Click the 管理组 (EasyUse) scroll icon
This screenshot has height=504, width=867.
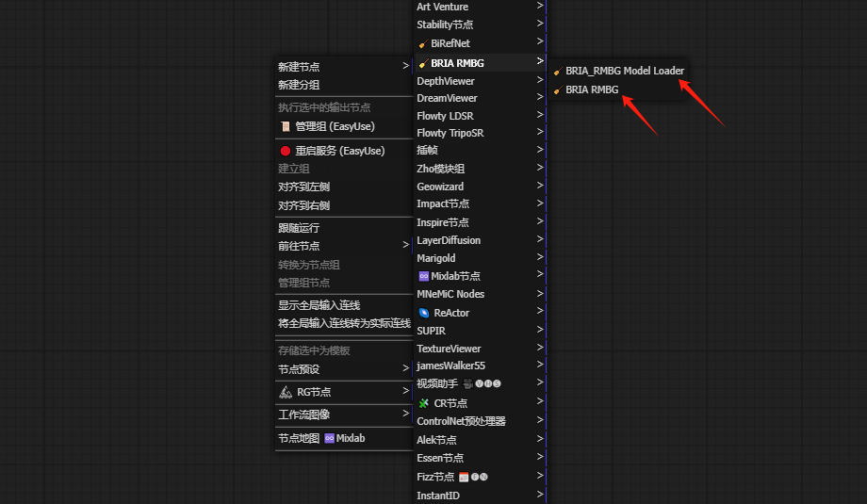click(x=286, y=126)
